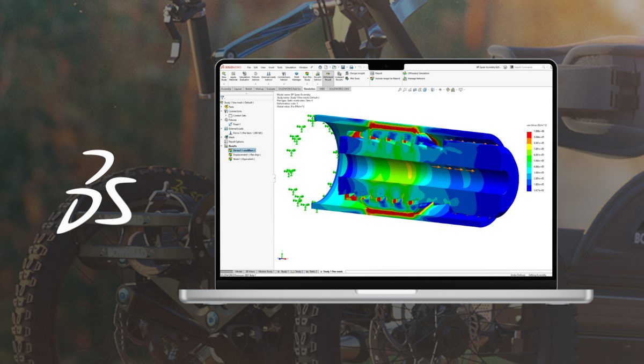Switch to the Assembly tab
This screenshot has height=364, width=644.
coord(226,89)
